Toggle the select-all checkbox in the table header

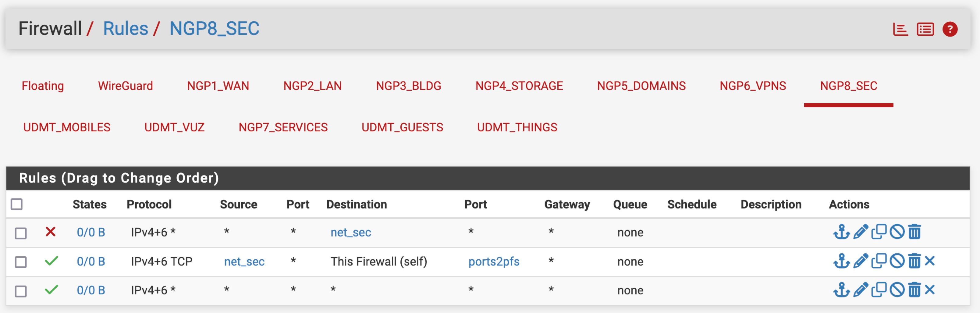[x=17, y=204]
